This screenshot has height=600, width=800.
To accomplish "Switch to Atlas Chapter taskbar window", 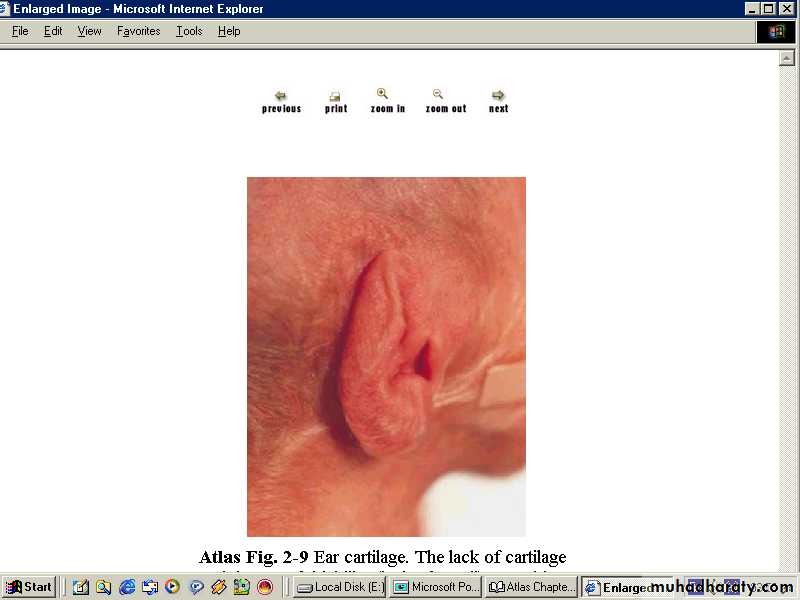I will [531, 587].
